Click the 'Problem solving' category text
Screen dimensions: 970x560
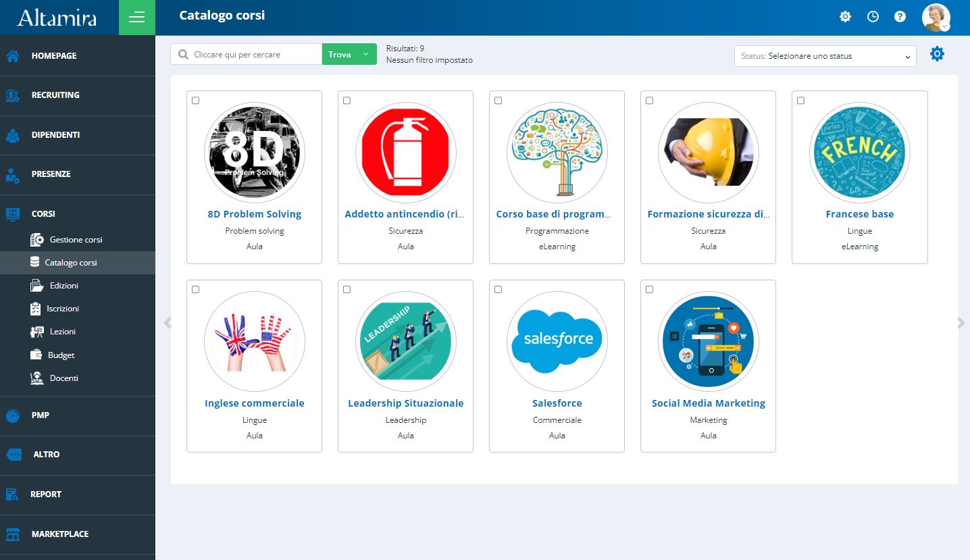[x=255, y=231]
